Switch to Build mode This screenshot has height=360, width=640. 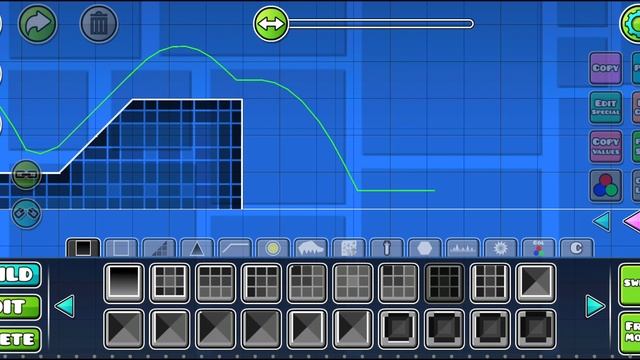(20, 275)
